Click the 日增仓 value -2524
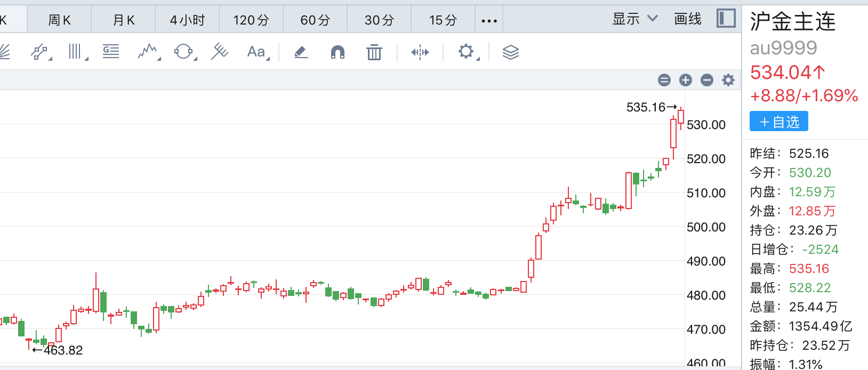 (820, 250)
